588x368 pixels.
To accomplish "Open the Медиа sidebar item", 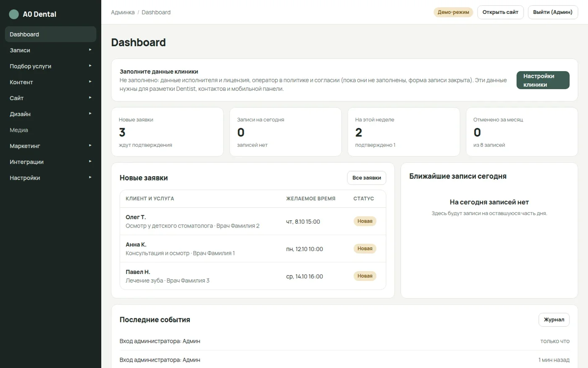I will [50, 130].
